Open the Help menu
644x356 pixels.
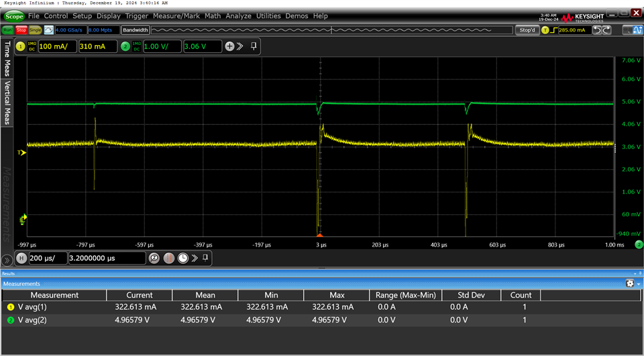coord(321,16)
